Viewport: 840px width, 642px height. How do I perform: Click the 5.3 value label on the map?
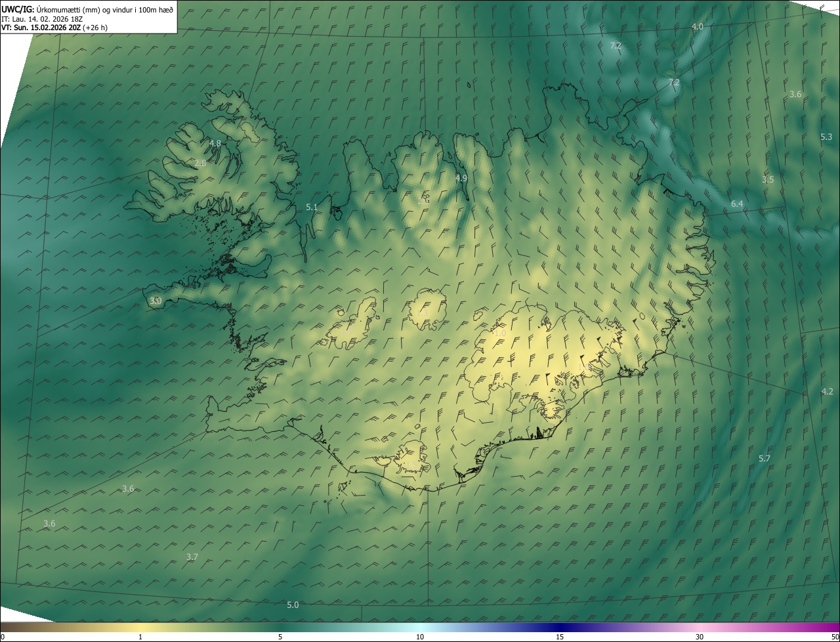tap(826, 137)
